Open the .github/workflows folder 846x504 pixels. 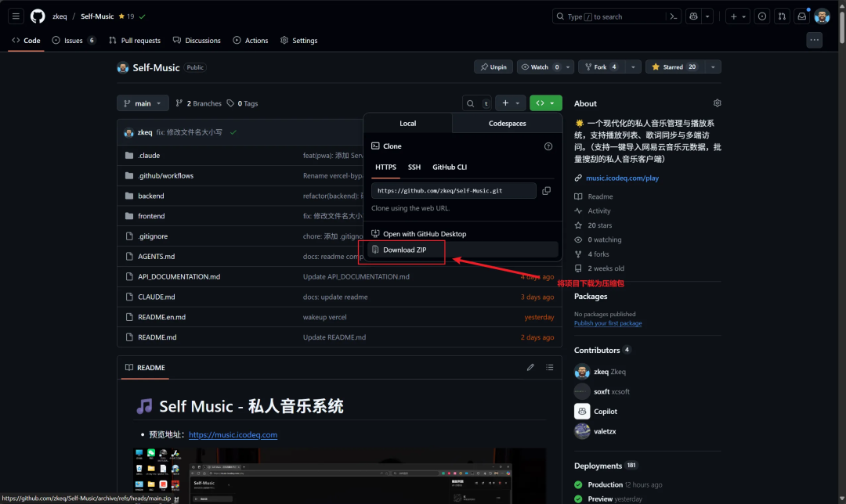(x=165, y=176)
